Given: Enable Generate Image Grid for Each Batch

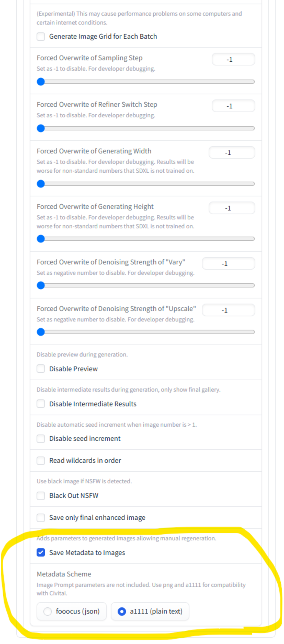Looking at the screenshot, I should [41, 37].
